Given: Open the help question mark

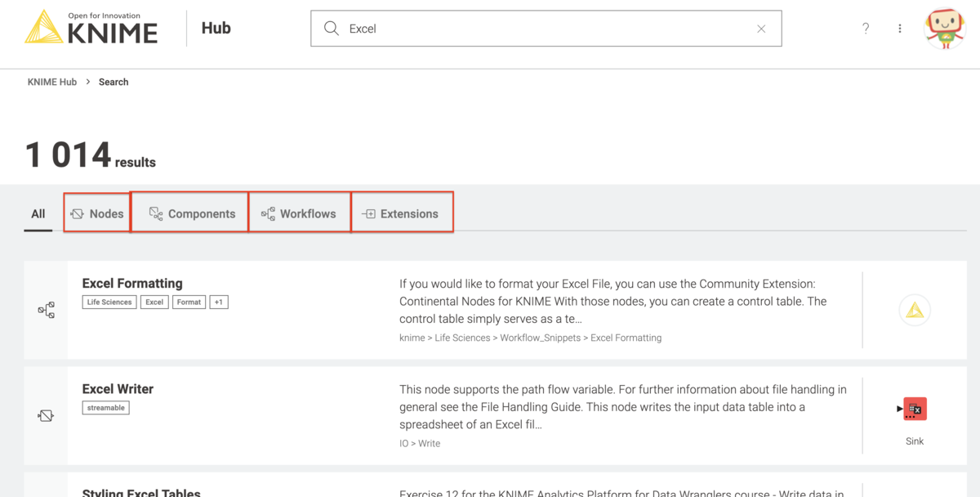Looking at the screenshot, I should coord(866,29).
